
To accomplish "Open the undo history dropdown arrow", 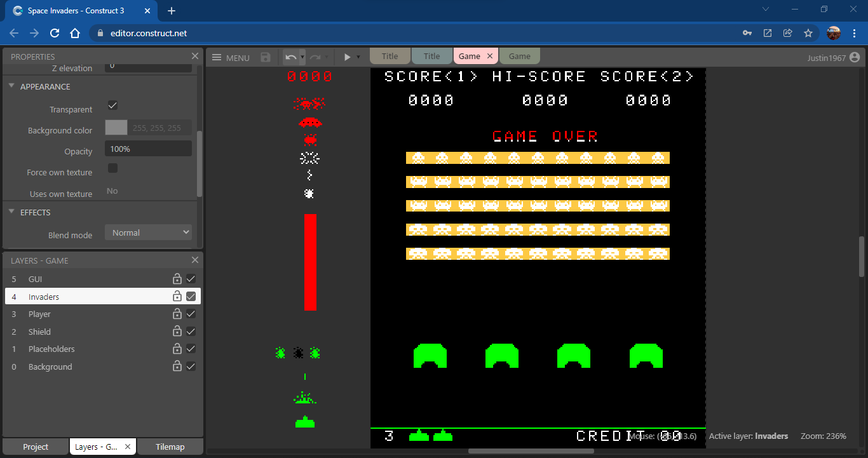I will [x=302, y=57].
